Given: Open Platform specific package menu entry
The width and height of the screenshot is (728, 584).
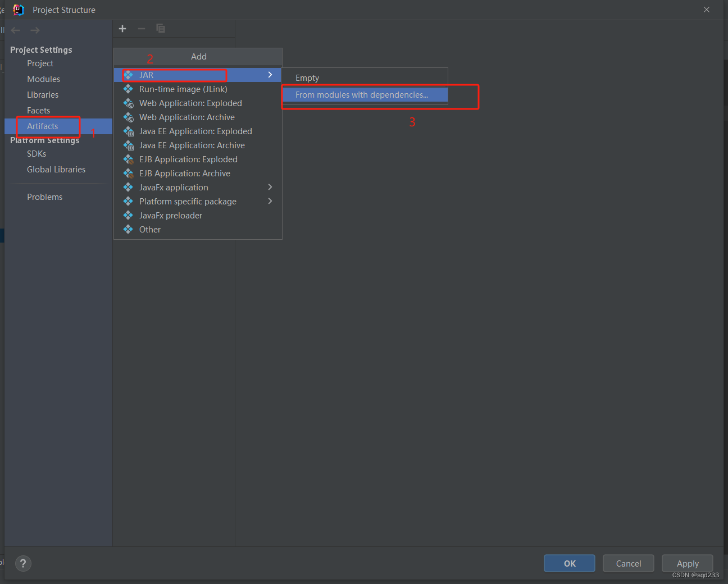Looking at the screenshot, I should click(197, 201).
